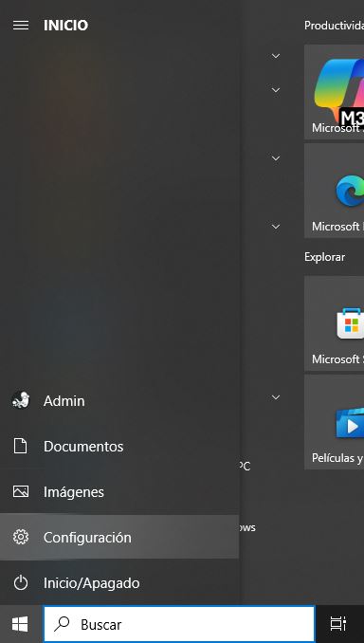Expand the topmost chevron in app list
The image size is (364, 643).
[276, 55]
